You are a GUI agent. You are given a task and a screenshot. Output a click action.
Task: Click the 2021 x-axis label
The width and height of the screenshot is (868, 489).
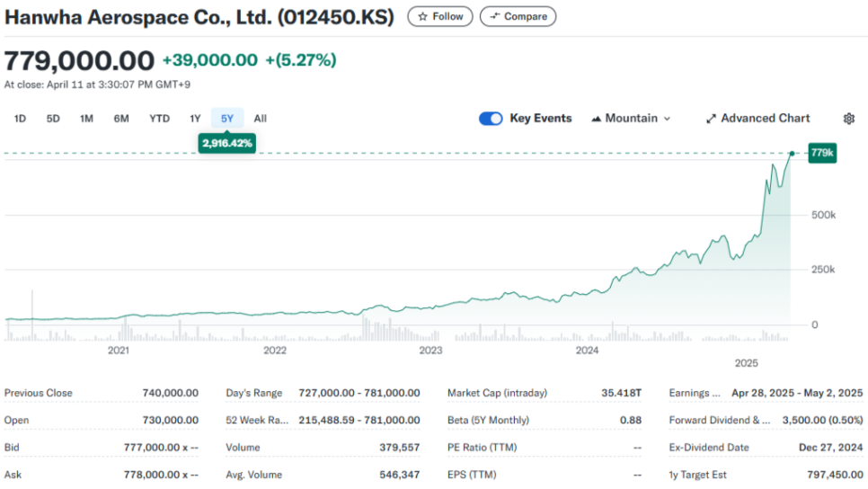[x=119, y=351]
